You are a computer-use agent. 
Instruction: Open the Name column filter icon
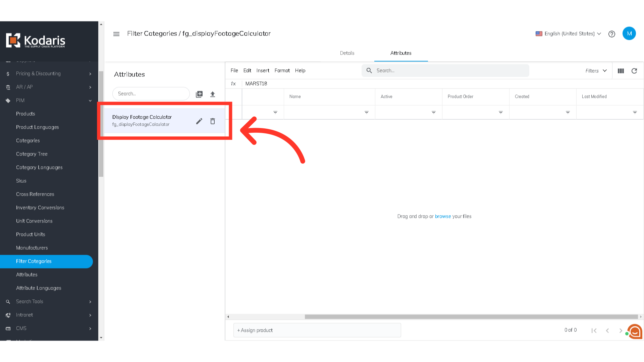click(x=367, y=112)
